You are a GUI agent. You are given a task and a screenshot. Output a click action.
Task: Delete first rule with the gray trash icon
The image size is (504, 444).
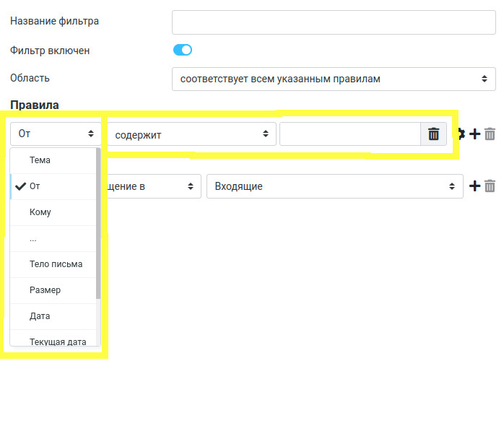pos(490,134)
